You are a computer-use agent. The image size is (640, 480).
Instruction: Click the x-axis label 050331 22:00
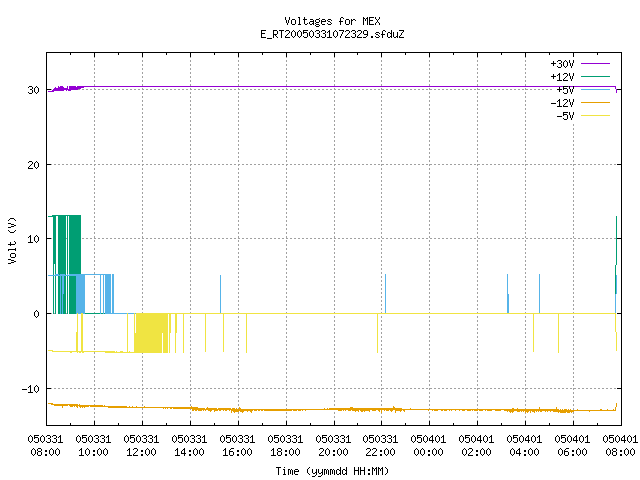pos(380,446)
